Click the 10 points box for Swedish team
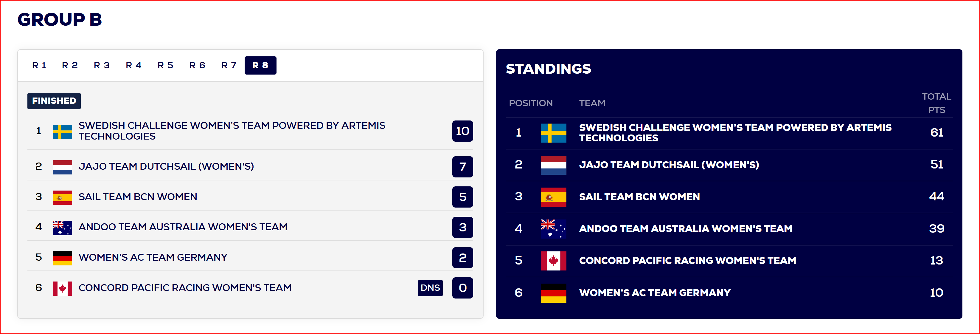The height and width of the screenshot is (334, 980). [463, 131]
